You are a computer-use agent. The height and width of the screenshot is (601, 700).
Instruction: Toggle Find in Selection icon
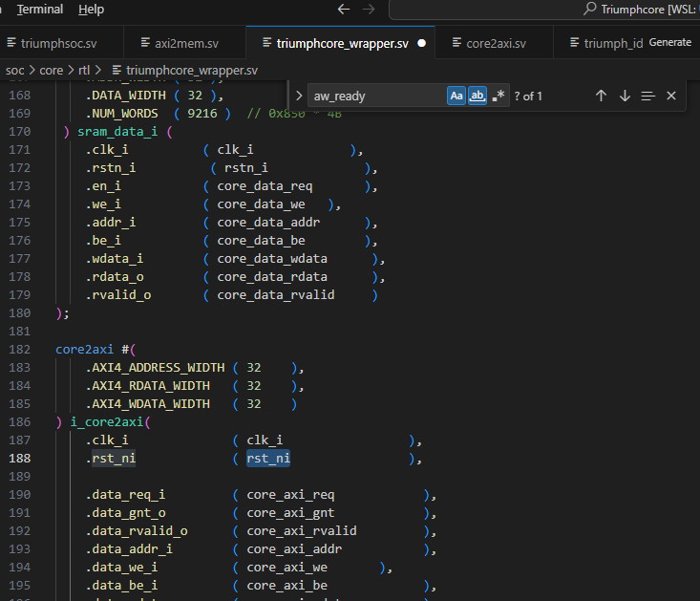point(647,96)
